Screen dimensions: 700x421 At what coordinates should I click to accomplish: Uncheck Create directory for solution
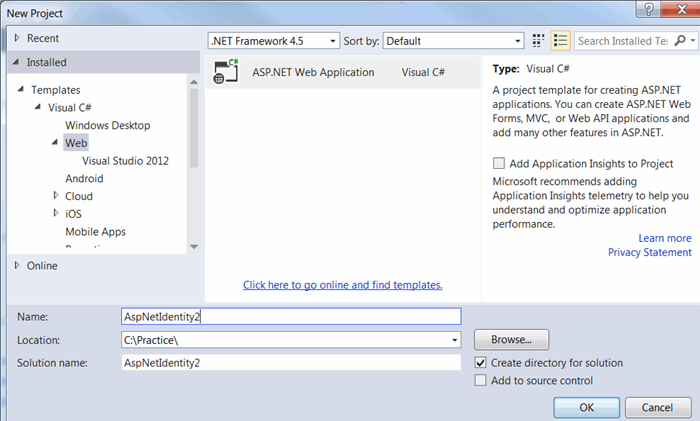coord(481,363)
